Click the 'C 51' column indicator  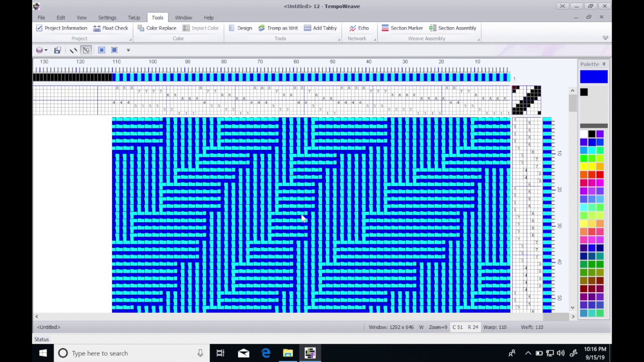pos(457,327)
